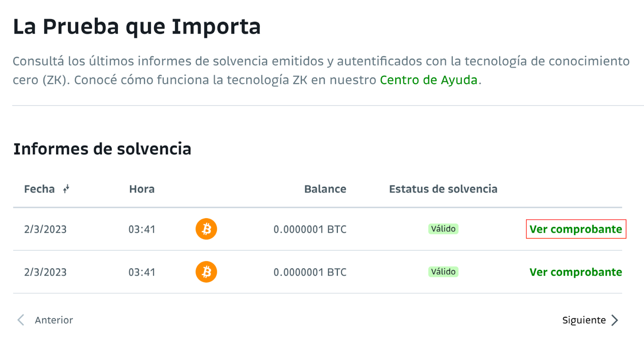
Task: Click the Informes de solvencia heading
Action: [x=102, y=149]
